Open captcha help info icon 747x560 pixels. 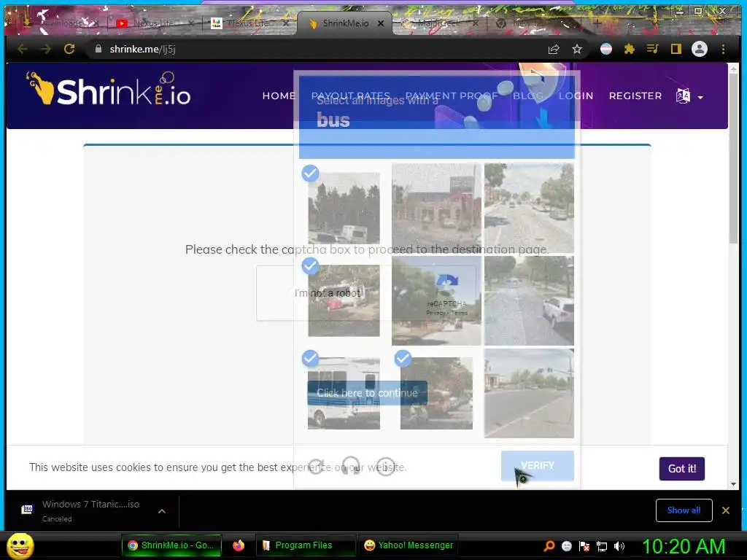[386, 466]
